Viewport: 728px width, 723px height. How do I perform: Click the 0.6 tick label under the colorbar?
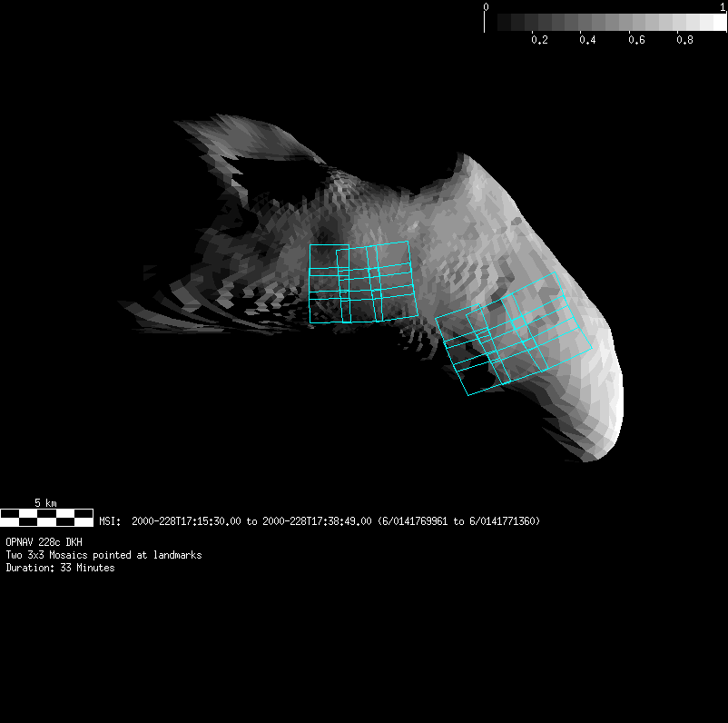point(636,41)
